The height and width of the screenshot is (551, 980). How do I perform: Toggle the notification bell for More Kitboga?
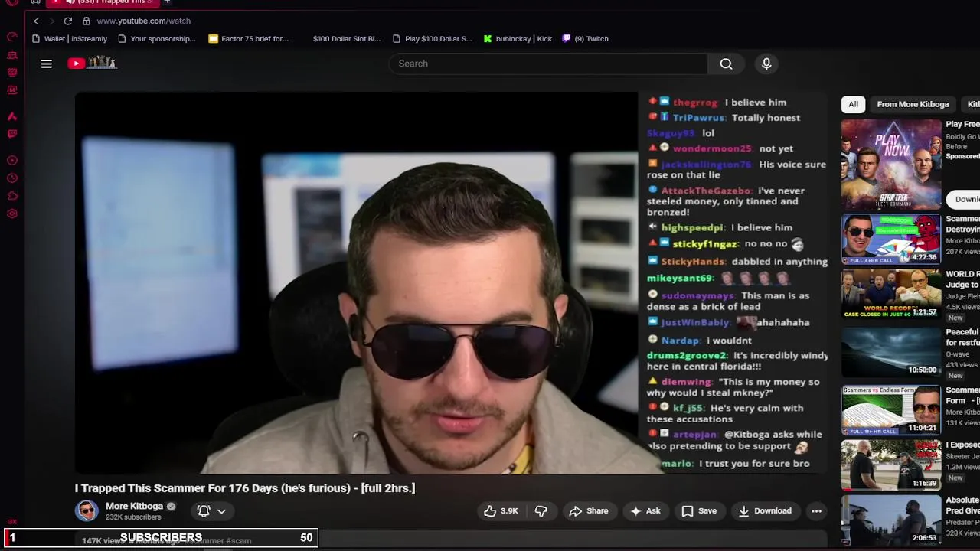click(204, 510)
